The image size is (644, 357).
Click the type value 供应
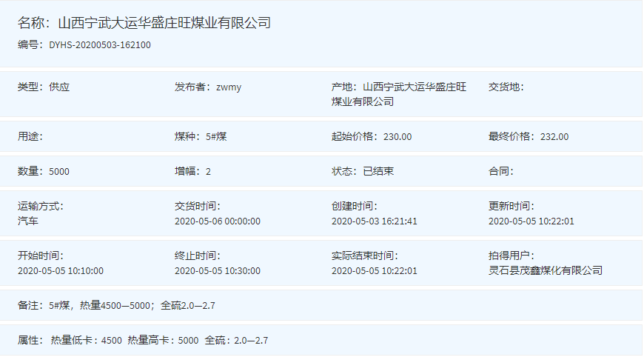coord(59,87)
